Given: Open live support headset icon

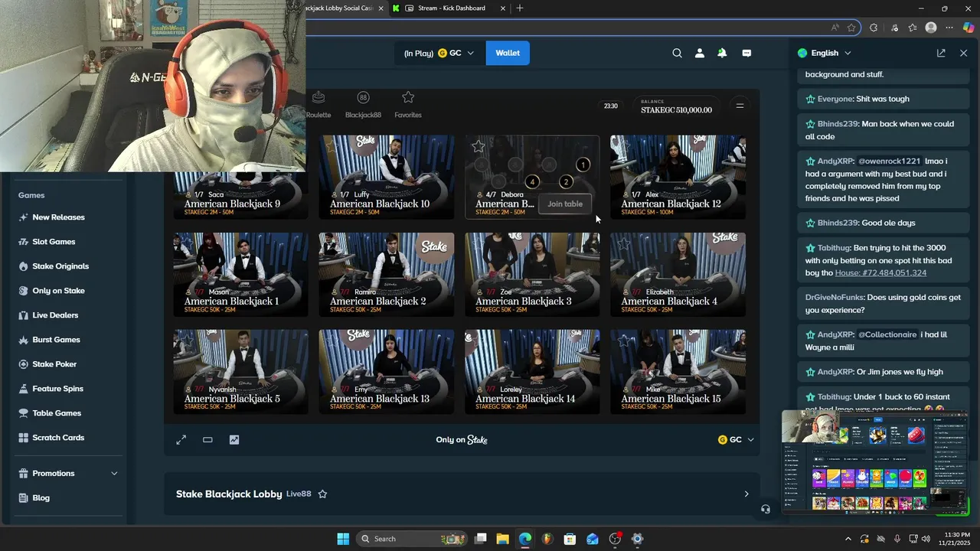Looking at the screenshot, I should (x=766, y=509).
